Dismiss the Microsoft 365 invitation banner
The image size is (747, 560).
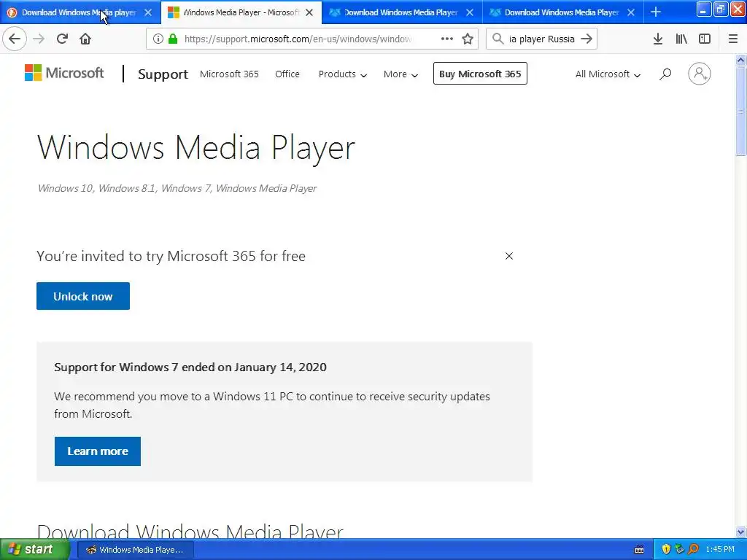click(508, 256)
